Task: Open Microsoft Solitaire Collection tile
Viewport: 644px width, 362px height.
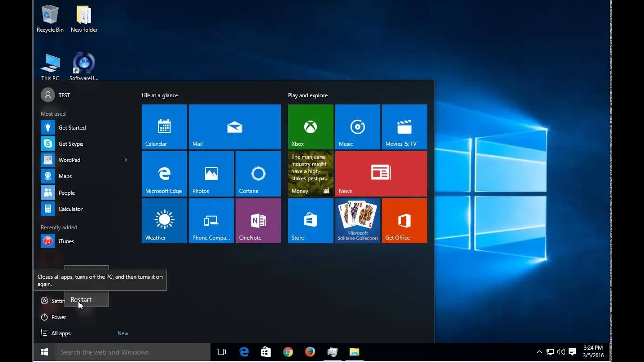Action: 358,221
